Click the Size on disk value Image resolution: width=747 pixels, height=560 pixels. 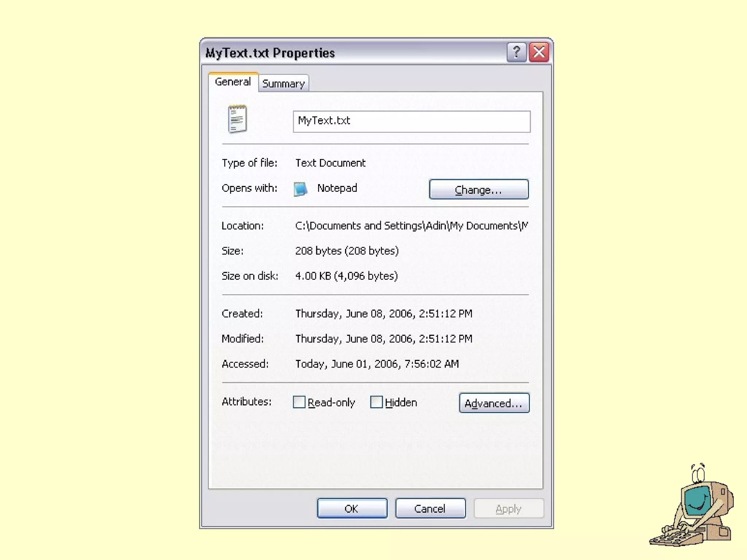point(346,276)
